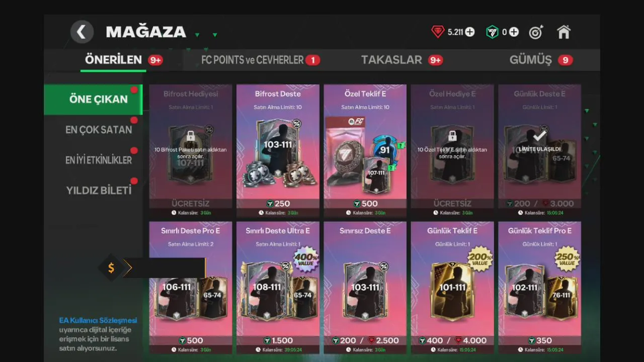
Task: Open the Günlük Teklif Pro E offer
Action: 539,287
